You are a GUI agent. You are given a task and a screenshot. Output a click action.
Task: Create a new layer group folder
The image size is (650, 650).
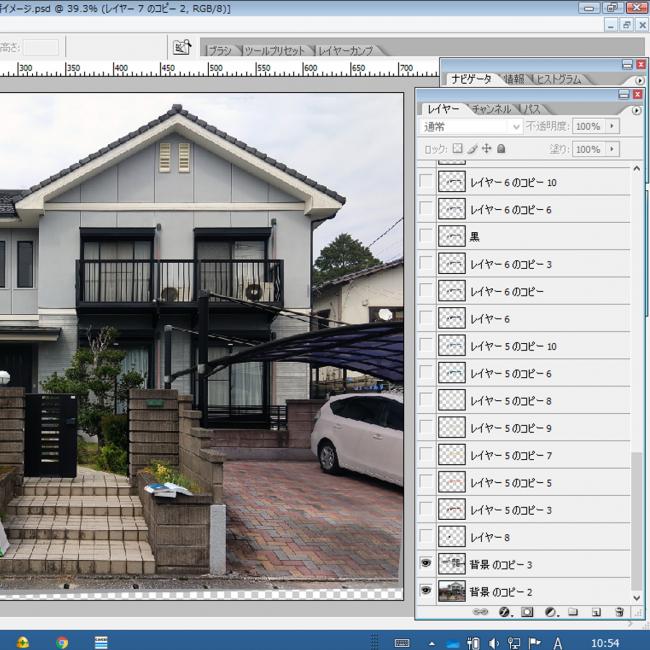pyautogui.click(x=573, y=611)
